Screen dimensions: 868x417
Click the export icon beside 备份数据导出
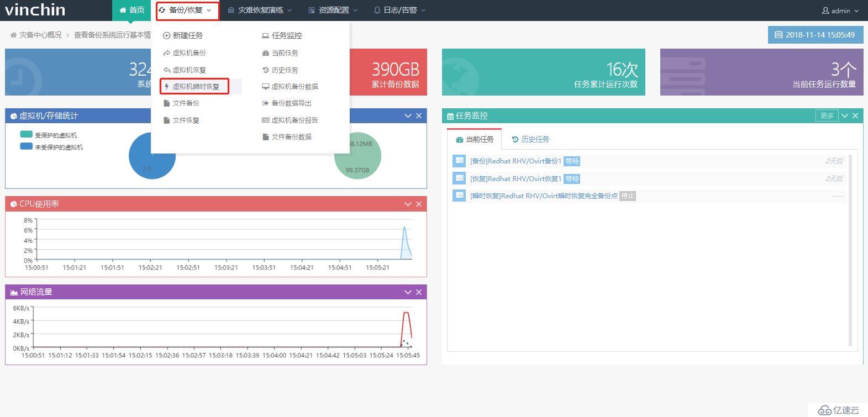[266, 103]
